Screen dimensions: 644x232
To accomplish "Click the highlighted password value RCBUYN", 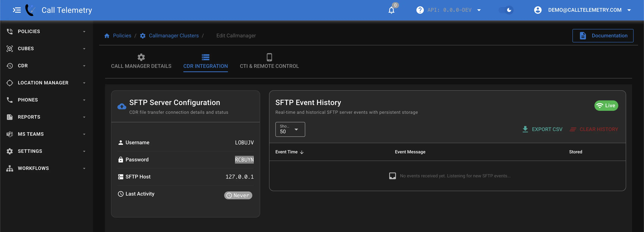I will click(x=244, y=160).
